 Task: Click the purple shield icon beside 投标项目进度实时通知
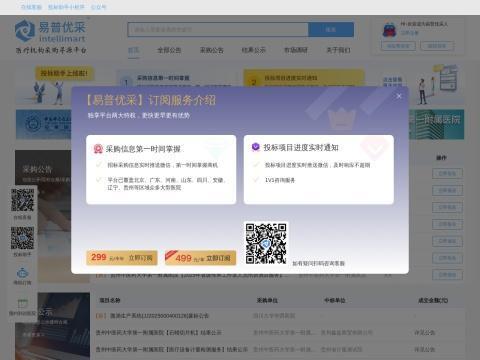pos(255,147)
